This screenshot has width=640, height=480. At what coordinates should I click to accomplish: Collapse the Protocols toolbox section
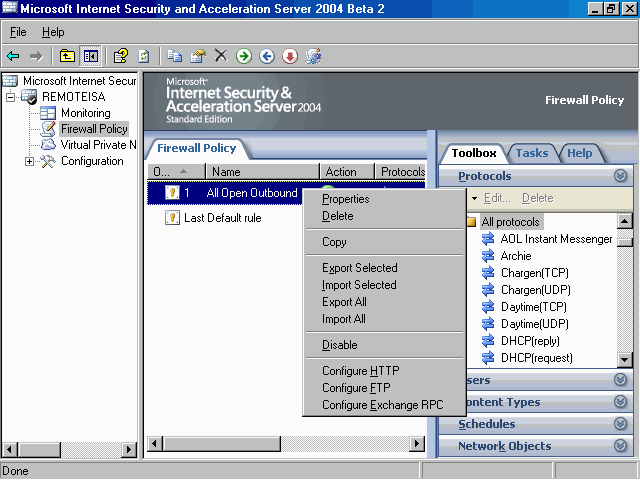pos(620,176)
